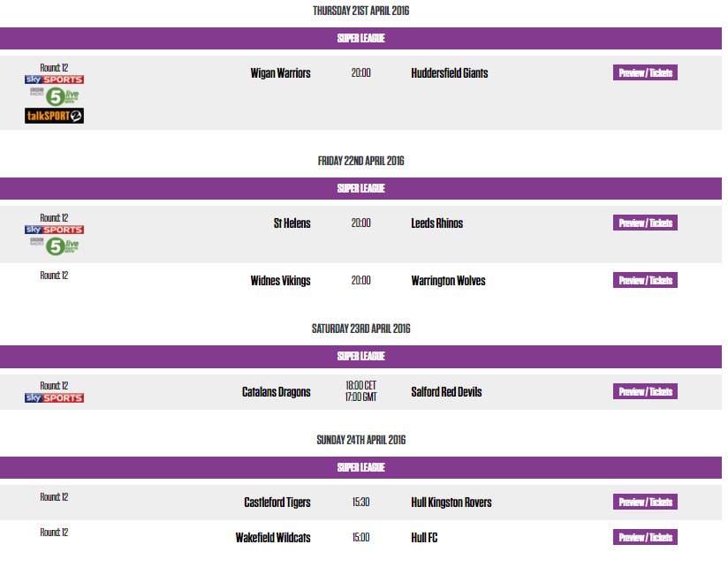Click BBC Radio 5 Live logo, Wigan match
Image resolution: width=728 pixels, height=567 pixels.
[x=54, y=96]
